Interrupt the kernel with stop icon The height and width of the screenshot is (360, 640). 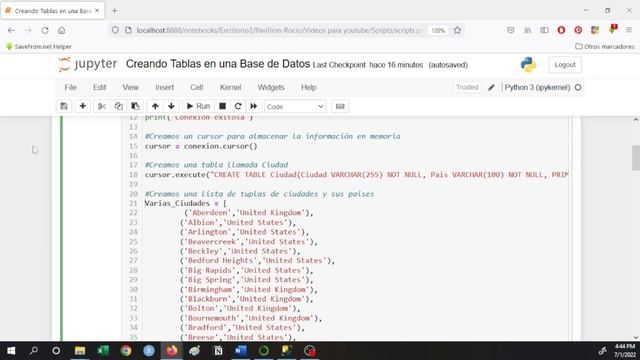tap(222, 106)
